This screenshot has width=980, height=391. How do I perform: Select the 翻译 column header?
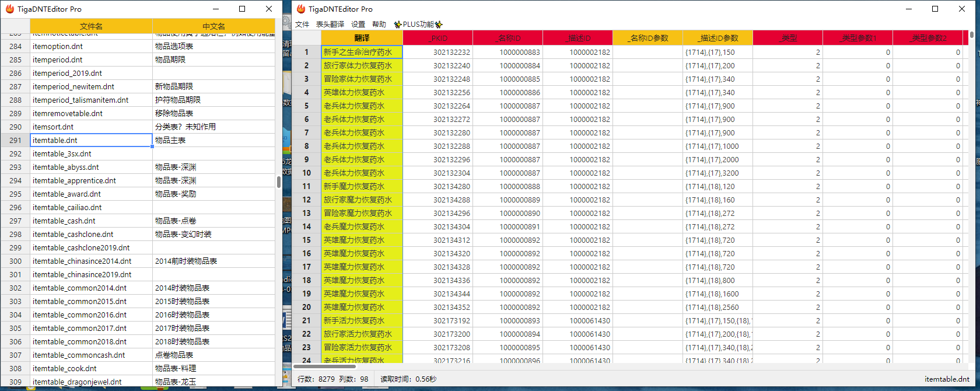pos(362,38)
